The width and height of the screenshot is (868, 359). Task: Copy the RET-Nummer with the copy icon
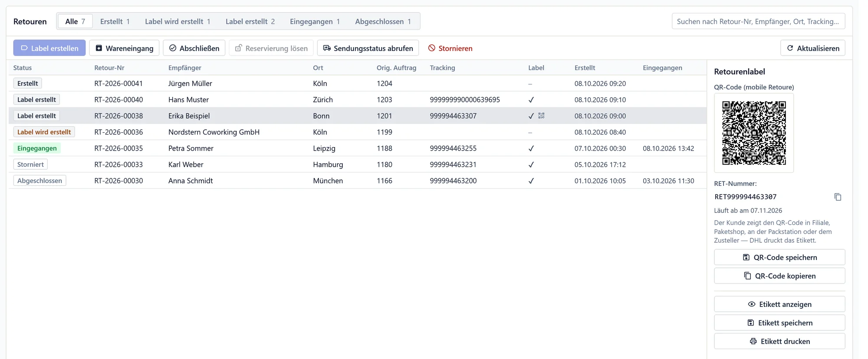pos(838,197)
